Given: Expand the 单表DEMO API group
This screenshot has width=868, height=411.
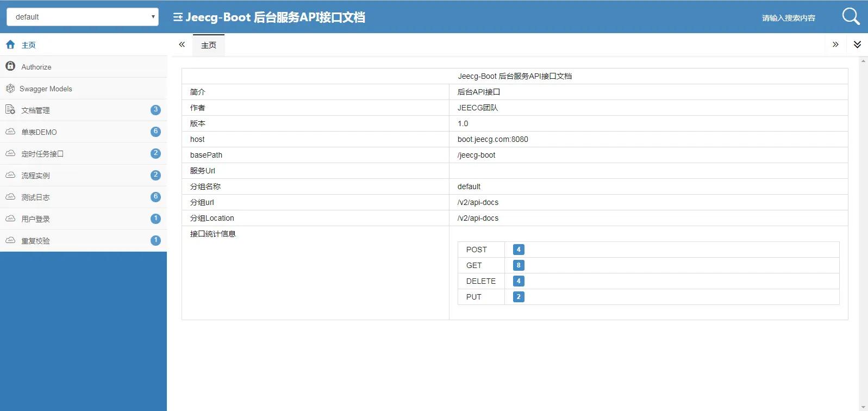Looking at the screenshot, I should click(83, 132).
